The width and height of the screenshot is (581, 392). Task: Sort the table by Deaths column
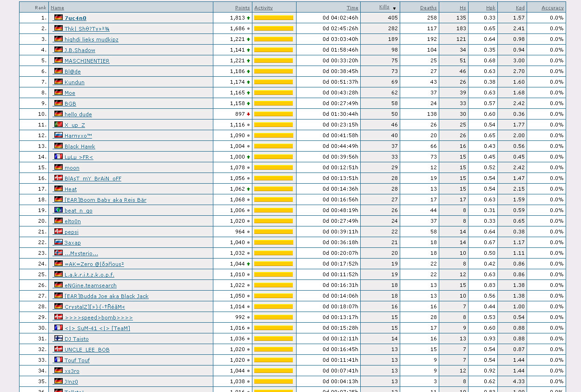(x=428, y=8)
